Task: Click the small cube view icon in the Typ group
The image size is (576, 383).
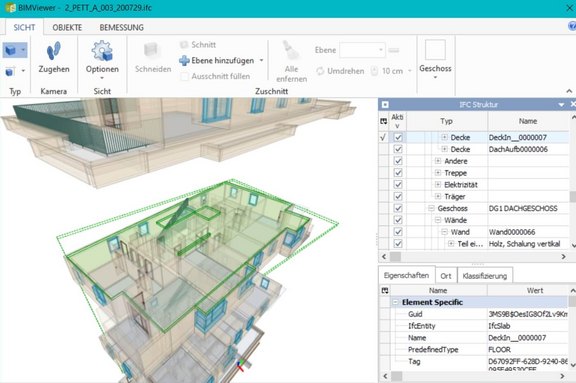Action: (x=10, y=72)
